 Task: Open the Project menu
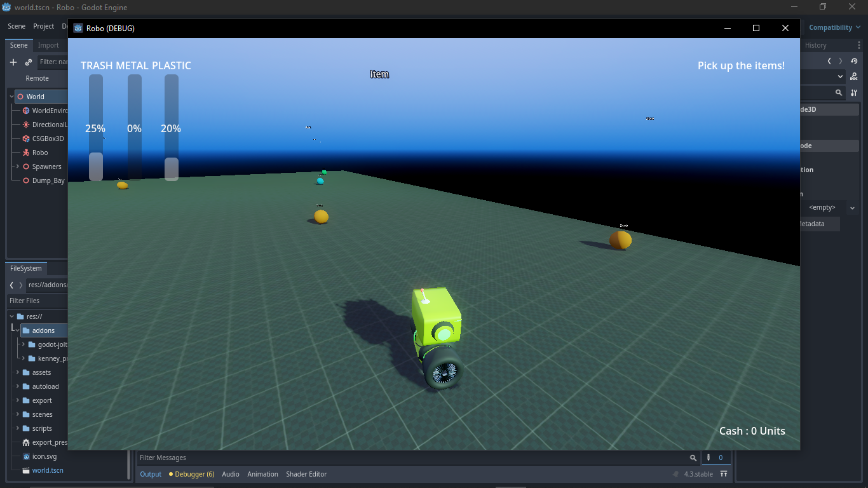click(x=44, y=26)
